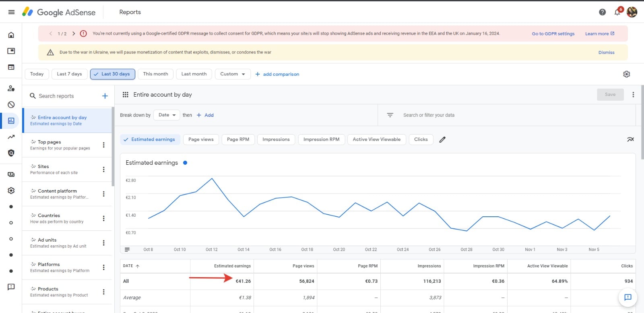
Task: Click the search reports magnifier icon
Action: click(33, 96)
